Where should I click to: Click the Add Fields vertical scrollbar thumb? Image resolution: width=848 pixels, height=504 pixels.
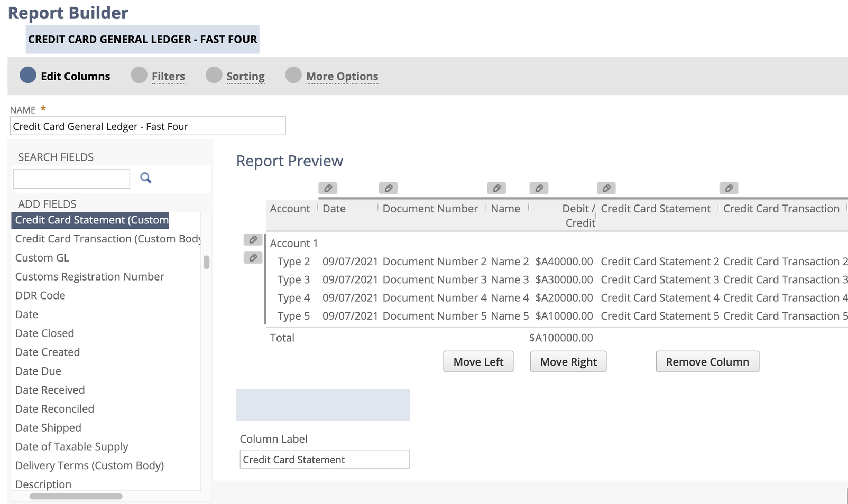point(206,262)
